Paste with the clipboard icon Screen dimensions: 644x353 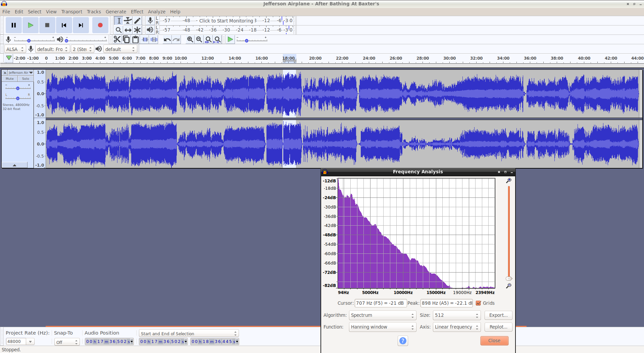coord(135,40)
